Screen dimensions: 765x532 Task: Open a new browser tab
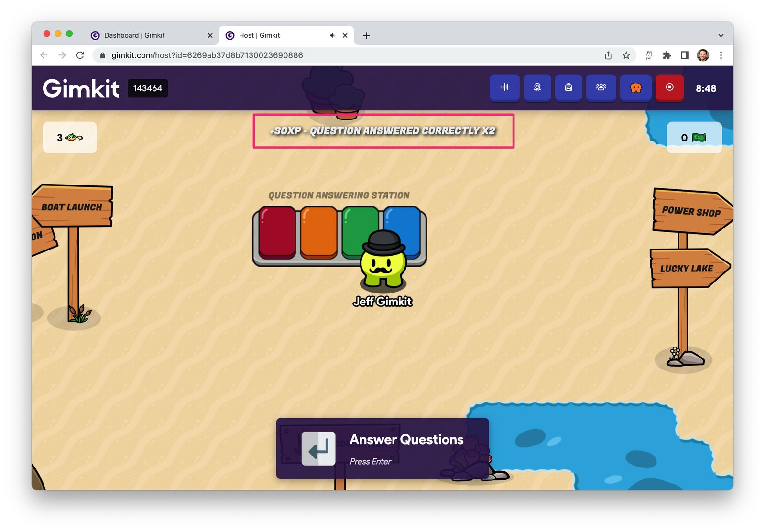tap(366, 35)
